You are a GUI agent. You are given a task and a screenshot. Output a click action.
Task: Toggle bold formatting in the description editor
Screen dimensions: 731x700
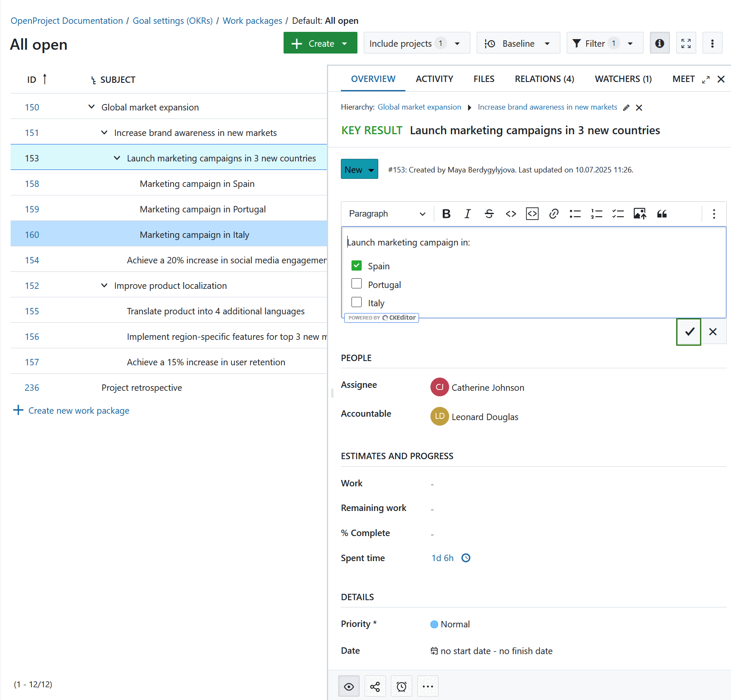point(446,214)
